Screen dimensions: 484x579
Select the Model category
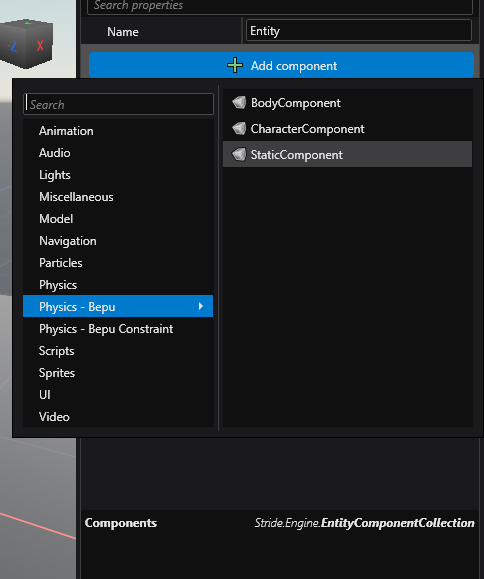[118, 219]
